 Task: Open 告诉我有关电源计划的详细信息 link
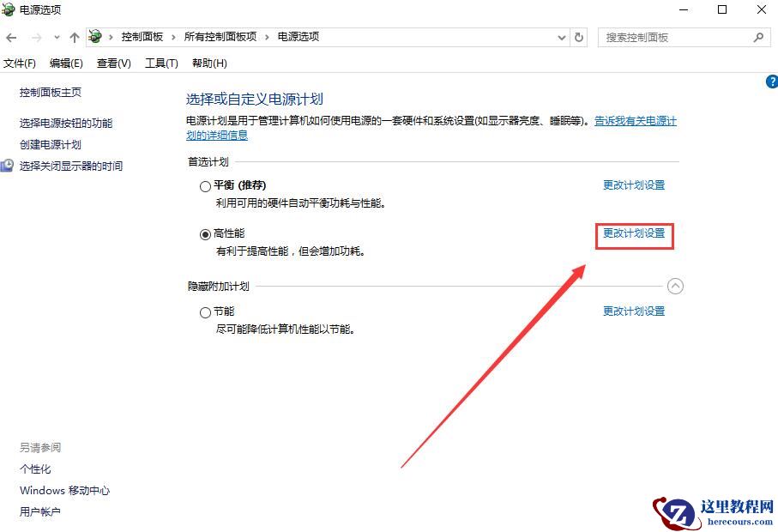[x=635, y=121]
